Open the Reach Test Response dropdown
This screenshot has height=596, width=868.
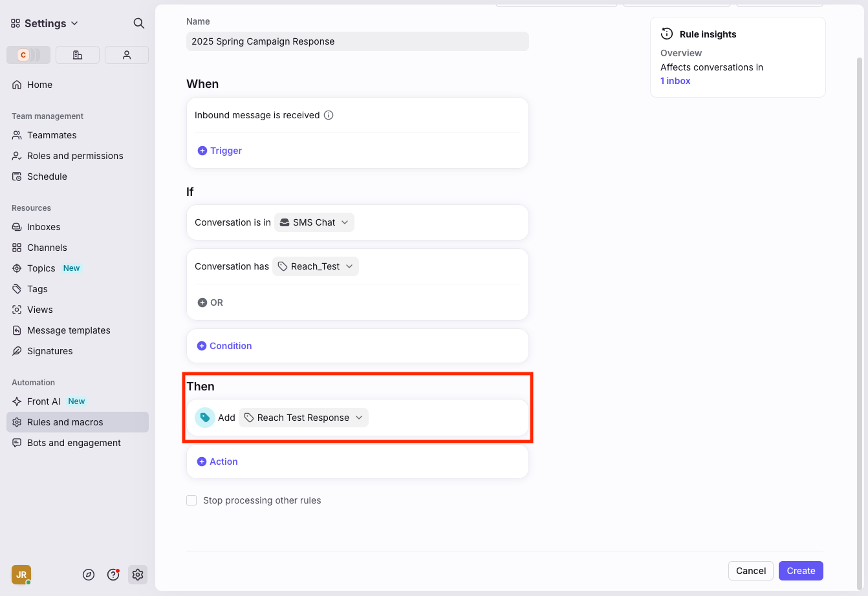pyautogui.click(x=303, y=418)
